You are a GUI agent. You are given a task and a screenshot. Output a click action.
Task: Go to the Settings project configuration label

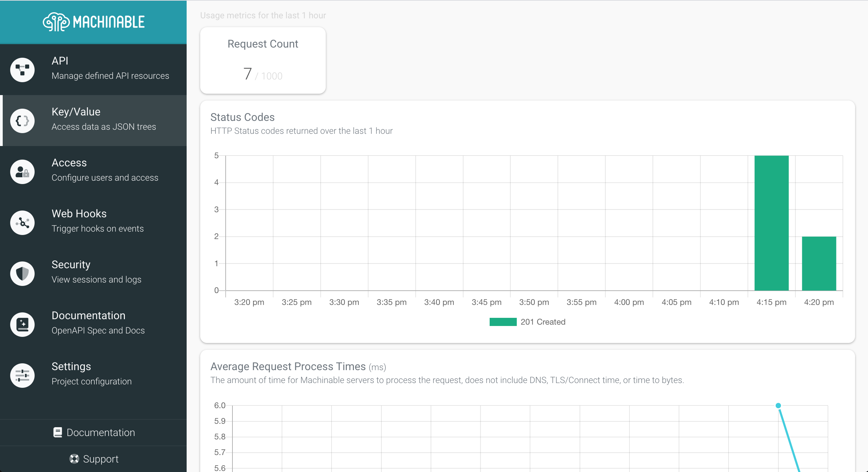pyautogui.click(x=92, y=381)
